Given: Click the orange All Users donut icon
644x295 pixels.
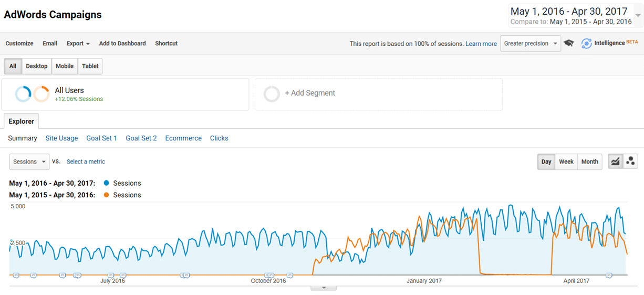Looking at the screenshot, I should (x=41, y=94).
